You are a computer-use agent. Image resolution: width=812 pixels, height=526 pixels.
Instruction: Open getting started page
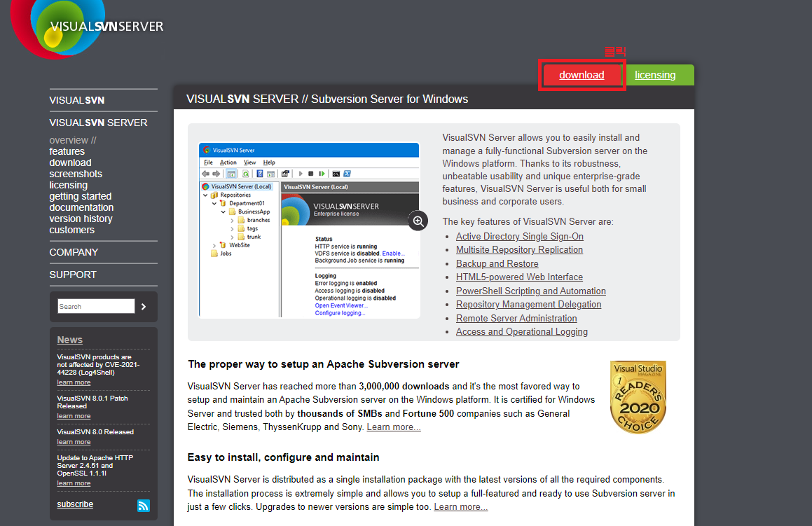point(81,196)
